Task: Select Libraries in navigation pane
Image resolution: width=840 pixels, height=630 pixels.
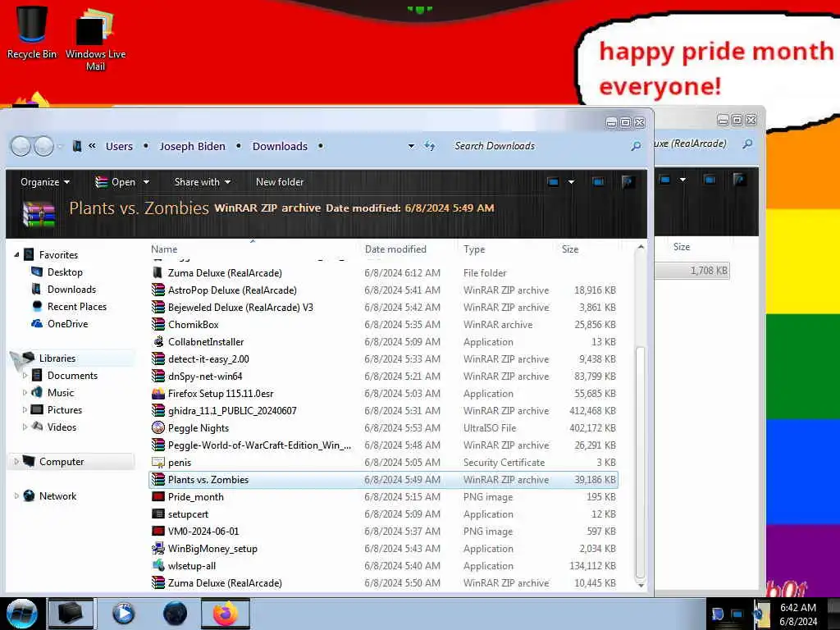Action: coord(57,358)
